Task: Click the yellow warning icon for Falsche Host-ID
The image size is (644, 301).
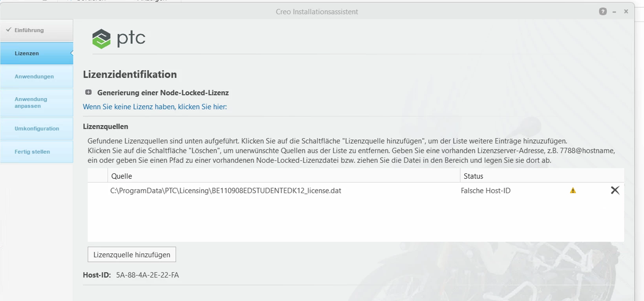Action: [x=573, y=190]
